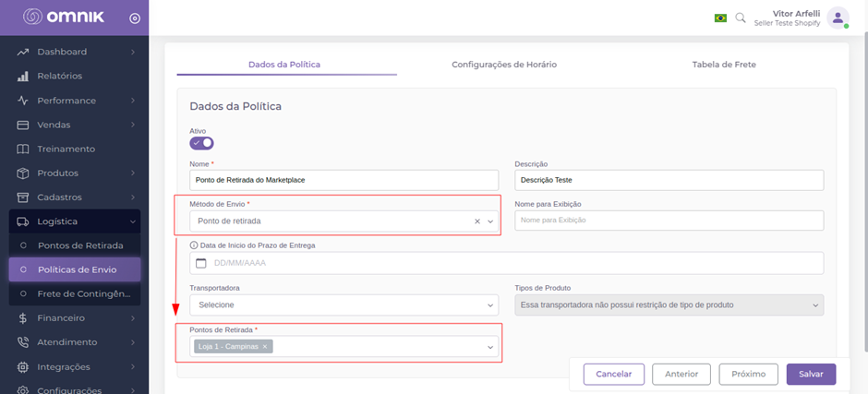
Task: Click the Descrição input field
Action: pos(669,181)
